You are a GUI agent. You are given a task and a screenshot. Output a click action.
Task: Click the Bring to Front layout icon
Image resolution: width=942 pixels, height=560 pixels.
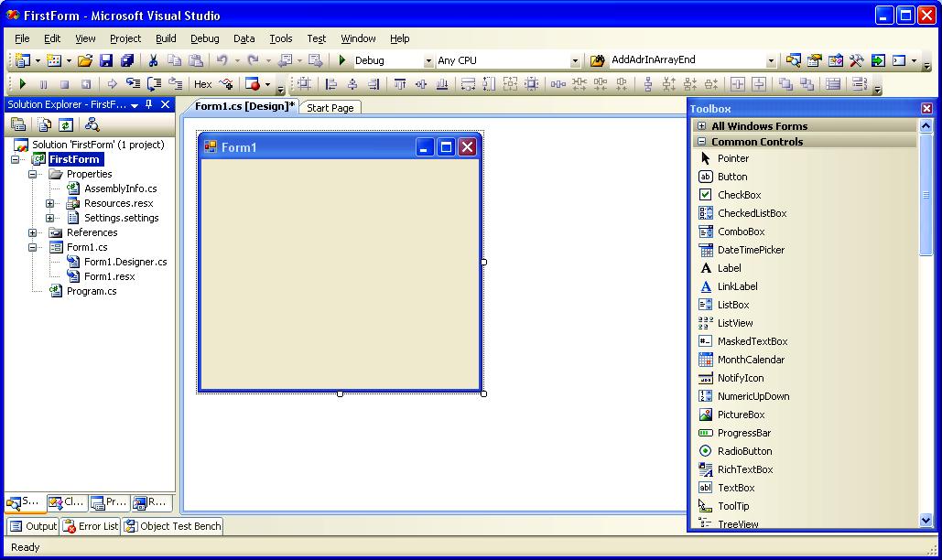pos(785,84)
